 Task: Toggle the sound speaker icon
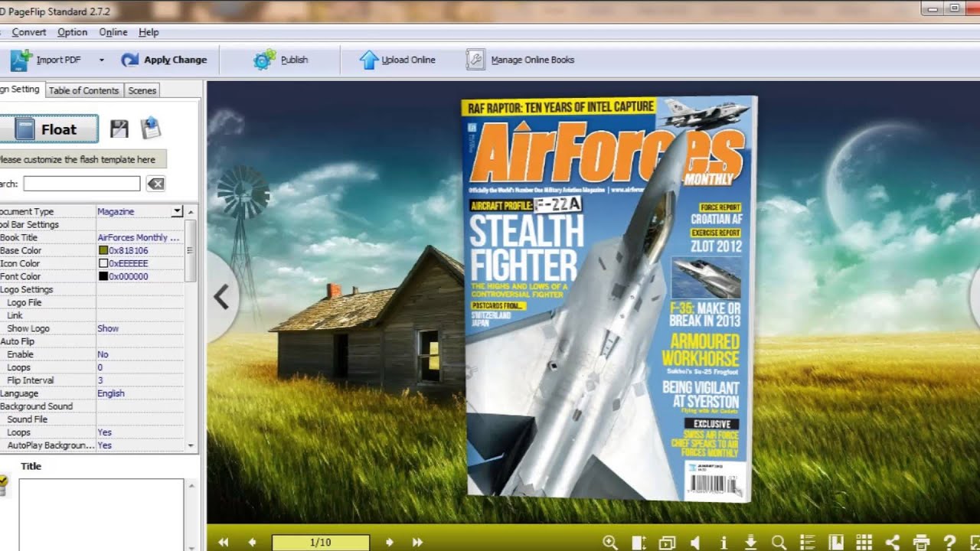(x=695, y=543)
